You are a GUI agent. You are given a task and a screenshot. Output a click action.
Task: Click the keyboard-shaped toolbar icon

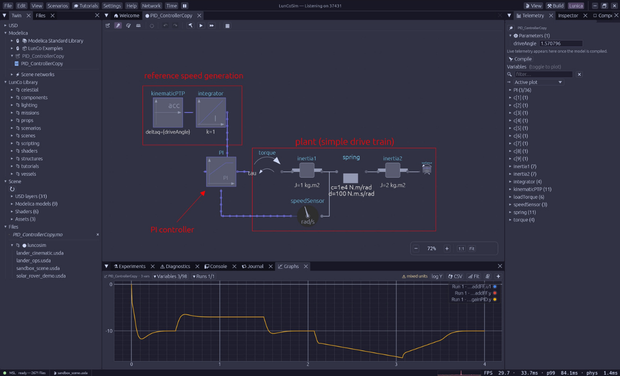pyautogui.click(x=138, y=26)
